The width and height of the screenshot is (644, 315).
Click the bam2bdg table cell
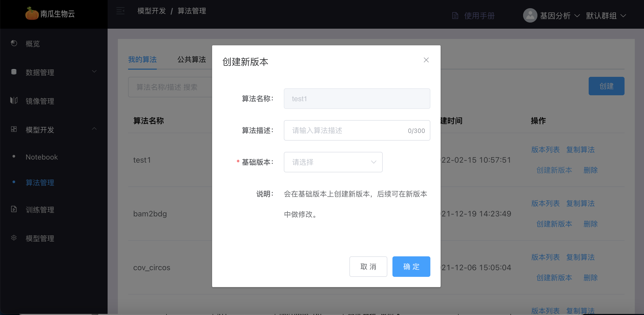pos(150,214)
